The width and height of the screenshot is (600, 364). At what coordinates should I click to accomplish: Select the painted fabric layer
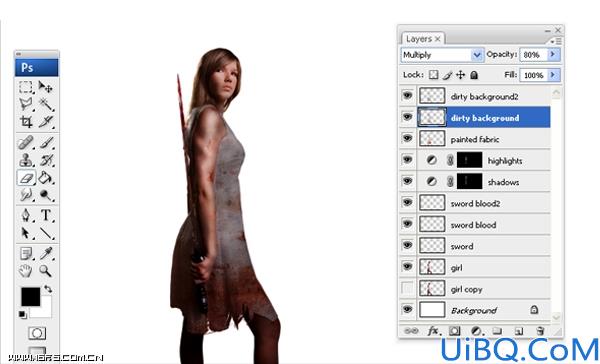click(484, 139)
